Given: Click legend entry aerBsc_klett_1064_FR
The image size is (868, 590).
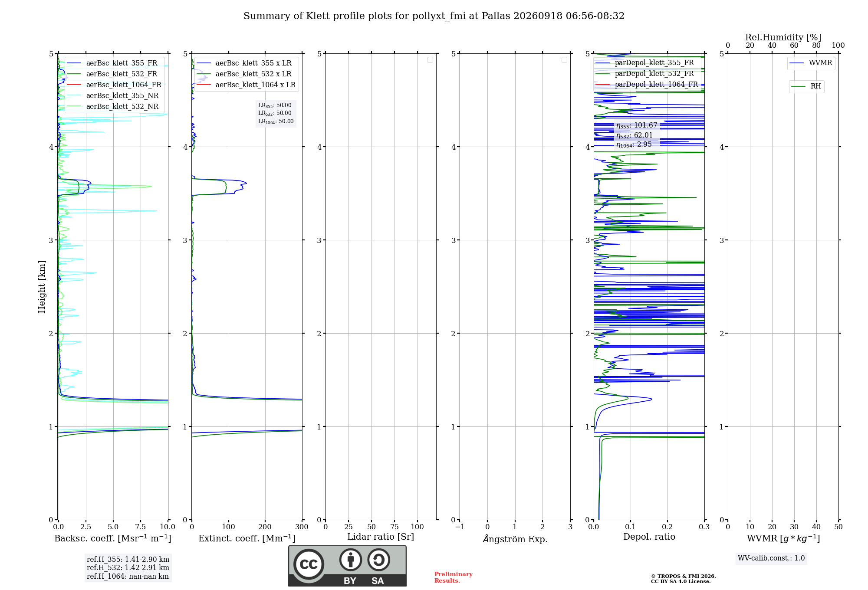Looking at the screenshot, I should [115, 85].
